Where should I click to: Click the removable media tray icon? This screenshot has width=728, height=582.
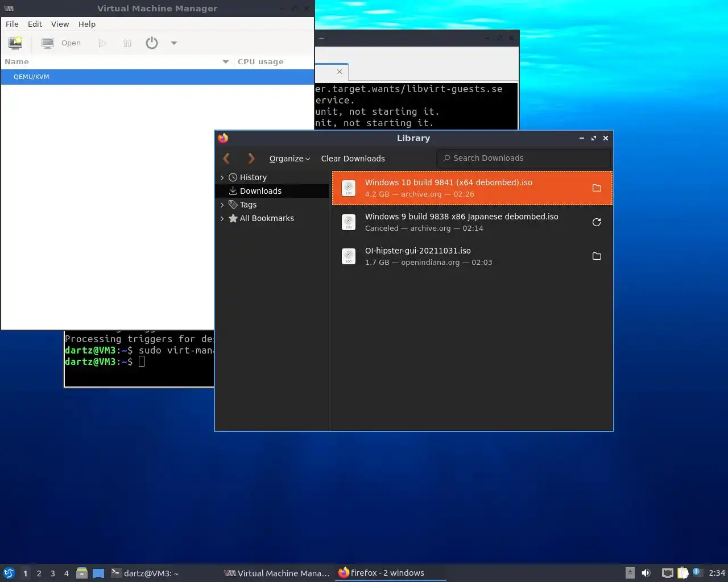click(630, 573)
